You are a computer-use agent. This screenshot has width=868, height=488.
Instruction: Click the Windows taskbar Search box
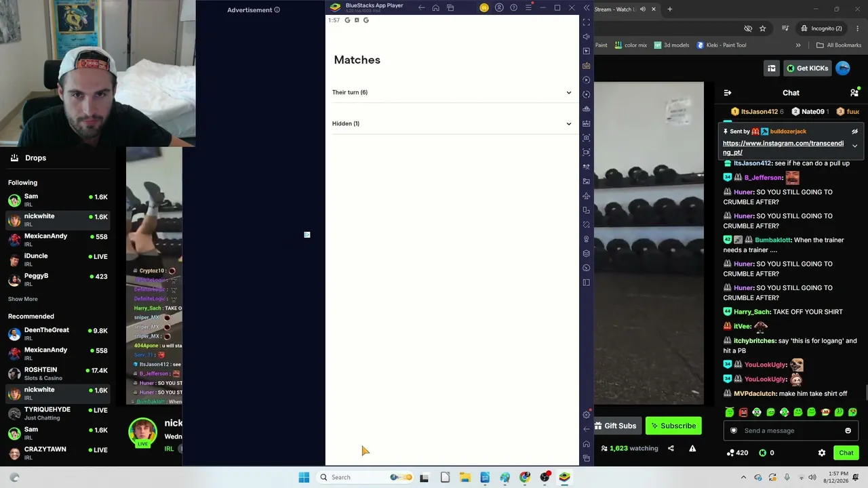(366, 477)
